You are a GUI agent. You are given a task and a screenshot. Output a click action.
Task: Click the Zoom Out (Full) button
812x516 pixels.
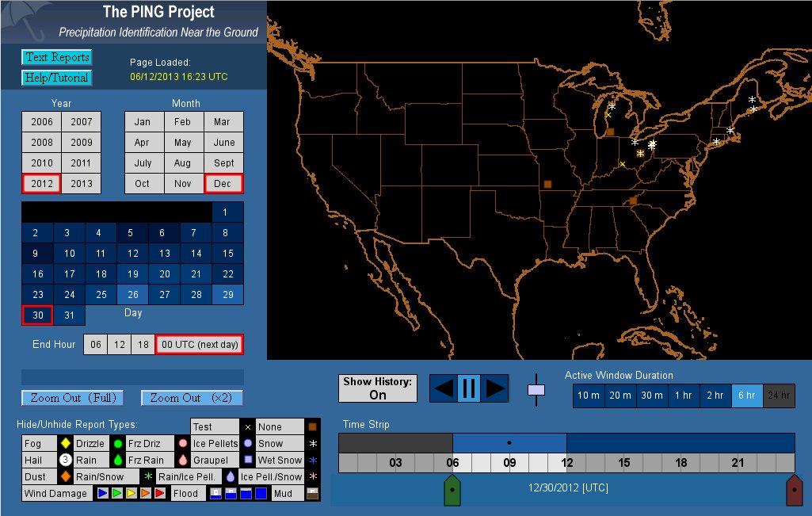coord(69,398)
